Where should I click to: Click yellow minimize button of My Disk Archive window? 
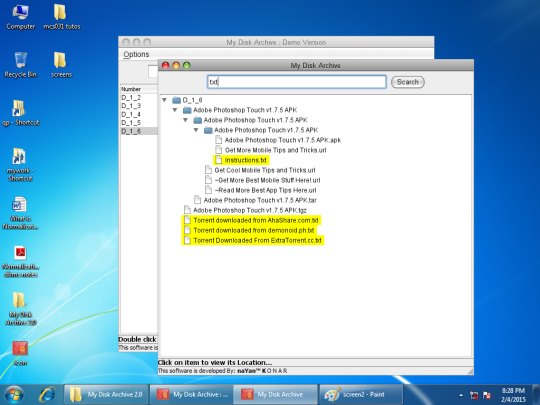tap(176, 65)
